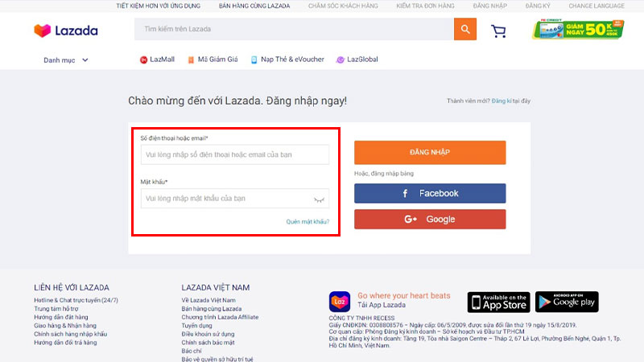Screen dimensions: 644x362
Task: Click Đăng ký in the top bar
Action: coord(538,6)
